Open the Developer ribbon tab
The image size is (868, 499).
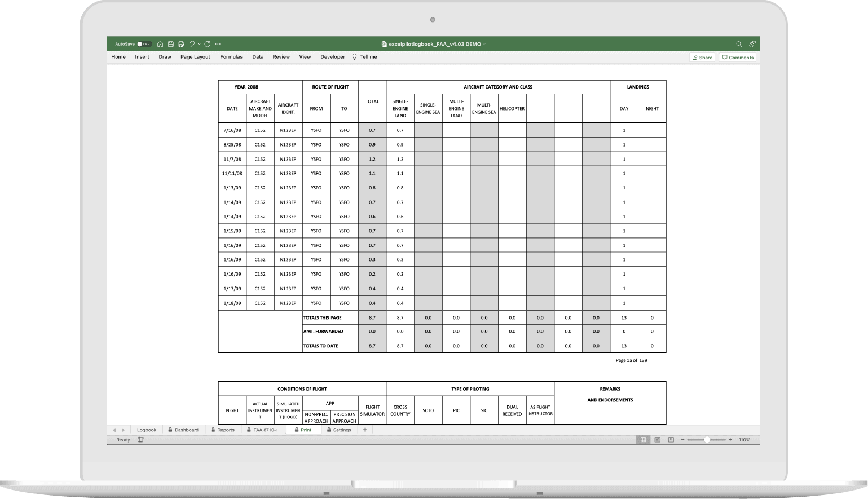(333, 57)
